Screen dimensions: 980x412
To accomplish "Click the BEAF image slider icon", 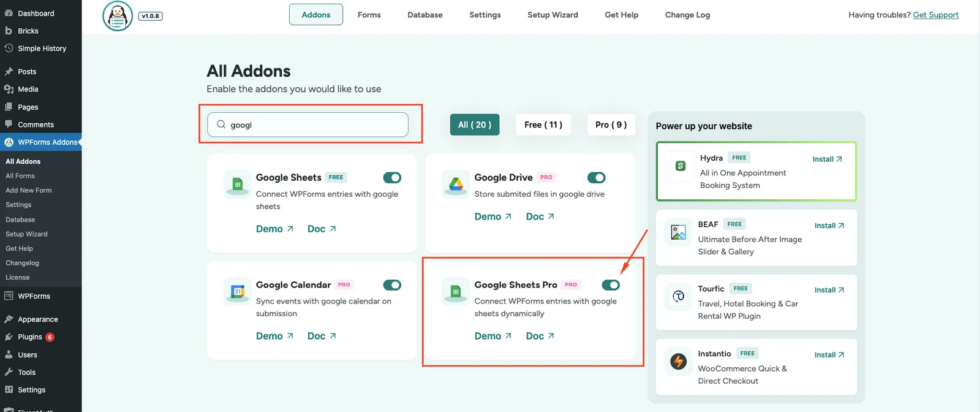I will [678, 232].
